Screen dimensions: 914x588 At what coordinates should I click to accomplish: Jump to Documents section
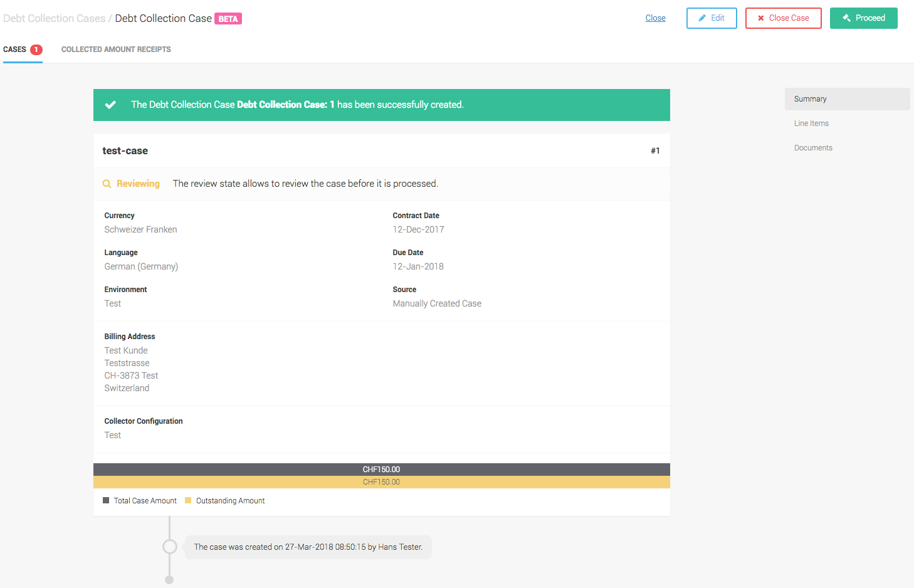[x=813, y=148]
